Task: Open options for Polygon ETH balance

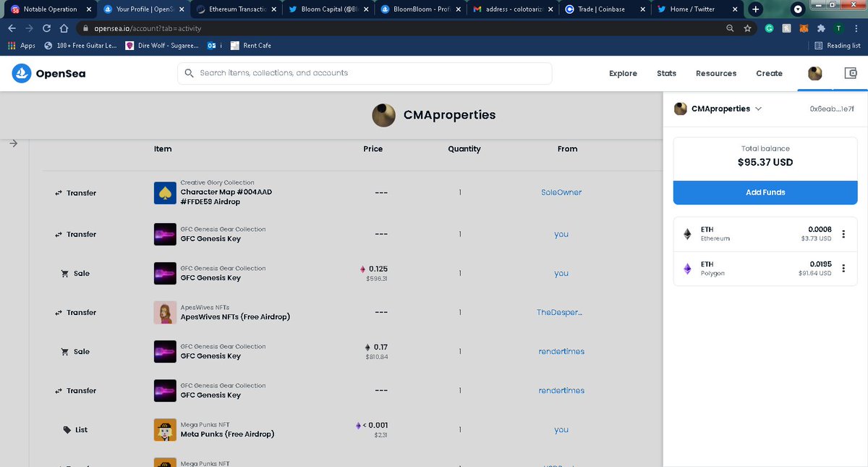Action: point(843,269)
